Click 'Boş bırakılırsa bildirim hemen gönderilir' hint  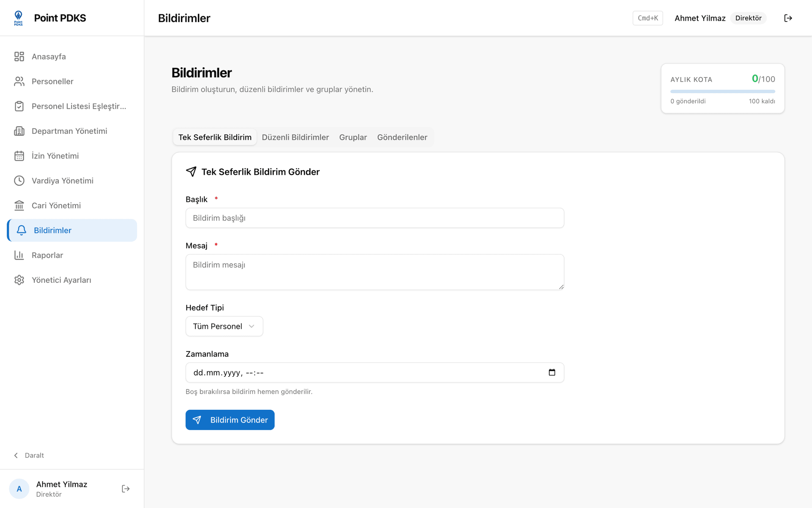coord(249,392)
